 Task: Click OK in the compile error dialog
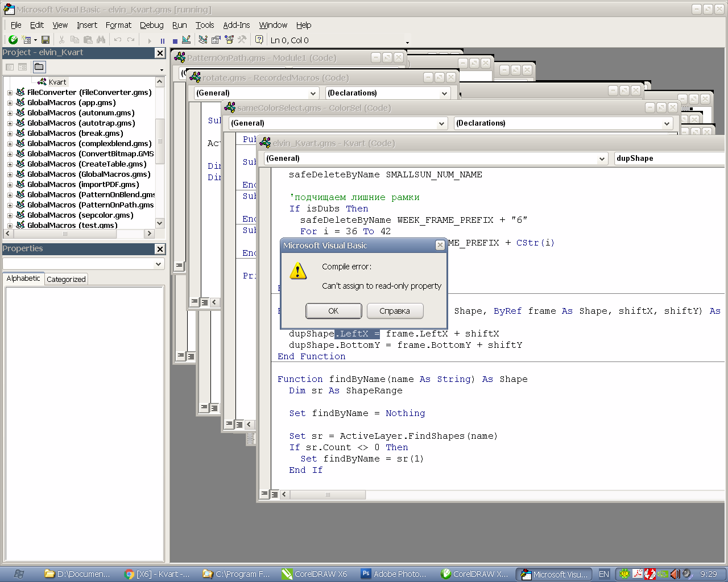coord(333,311)
